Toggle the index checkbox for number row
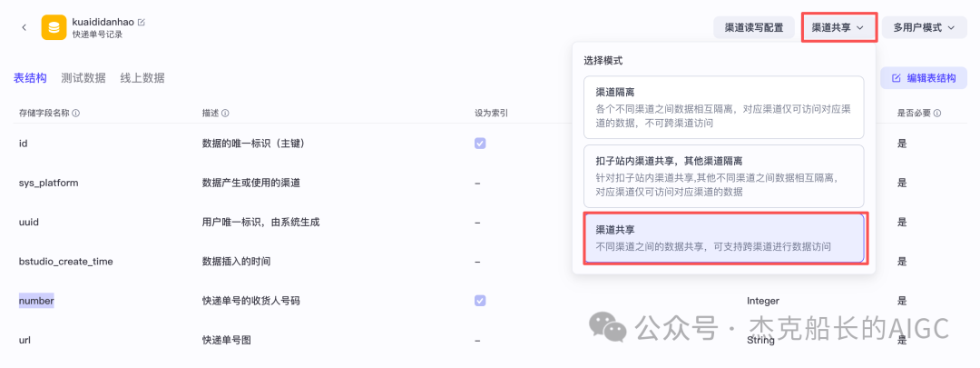The height and width of the screenshot is (368, 980). coord(480,301)
